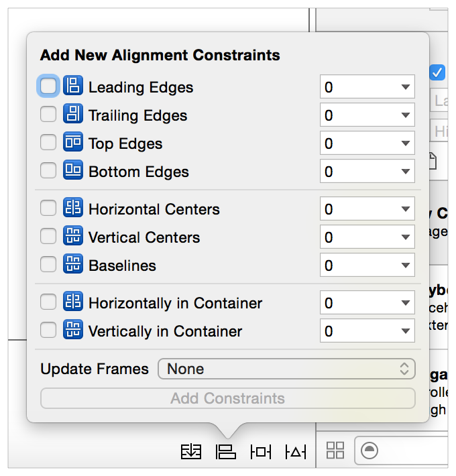The height and width of the screenshot is (476, 456).
Task: Click the Bottom Edges value field
Action: 367,172
